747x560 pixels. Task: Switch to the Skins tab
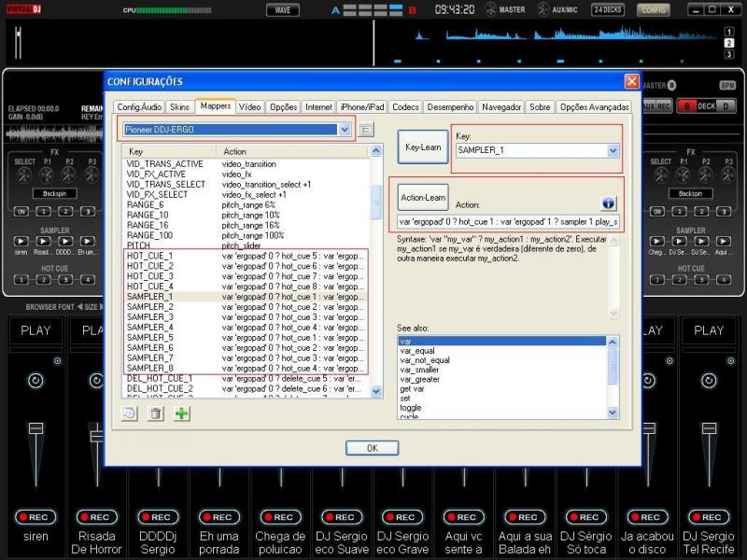tap(179, 107)
